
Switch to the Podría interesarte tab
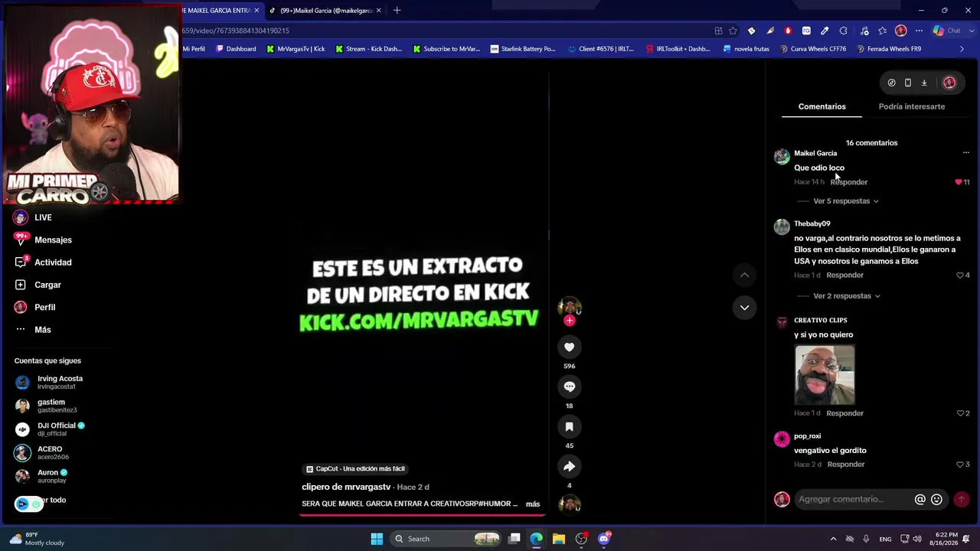[911, 106]
